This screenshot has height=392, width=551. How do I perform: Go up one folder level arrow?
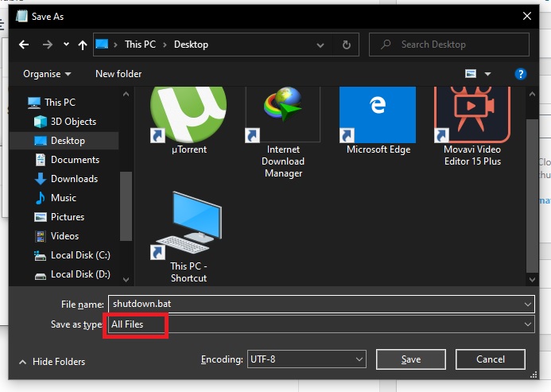pyautogui.click(x=83, y=45)
